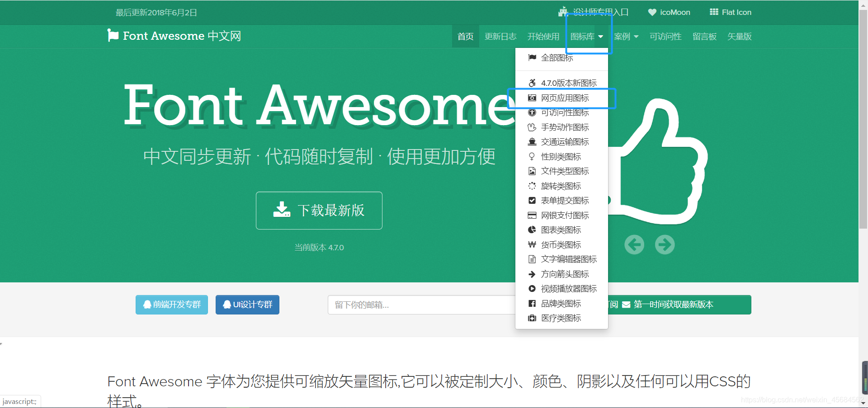Open the 首页 nav tab
The height and width of the screenshot is (408, 868).
(x=465, y=36)
